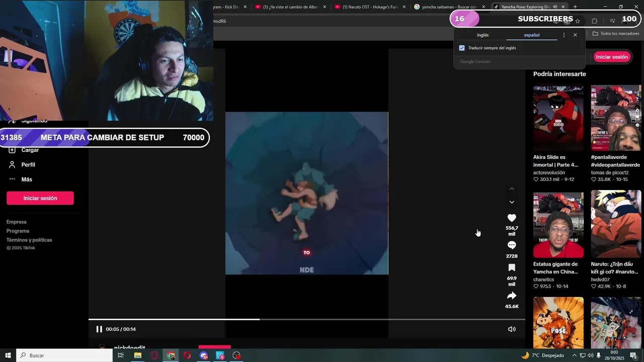This screenshot has height=362, width=644.
Task: Open the OBS icon on taskbar
Action: point(237,355)
